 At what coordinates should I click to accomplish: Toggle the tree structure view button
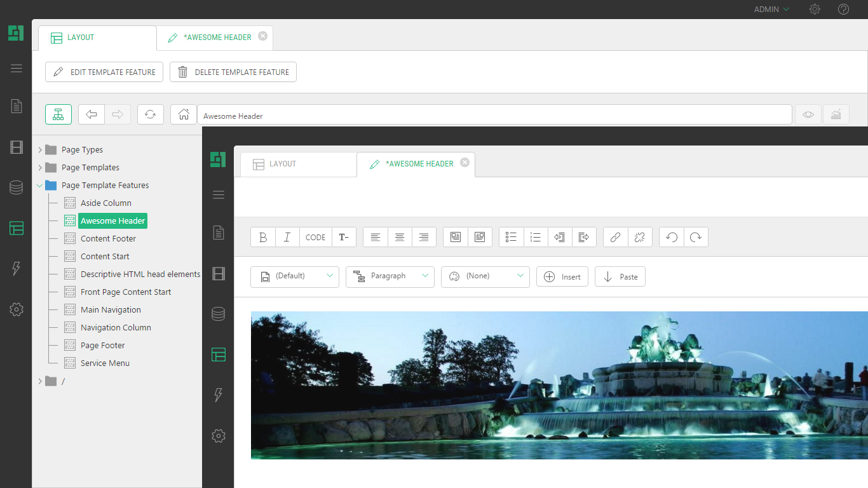point(58,114)
